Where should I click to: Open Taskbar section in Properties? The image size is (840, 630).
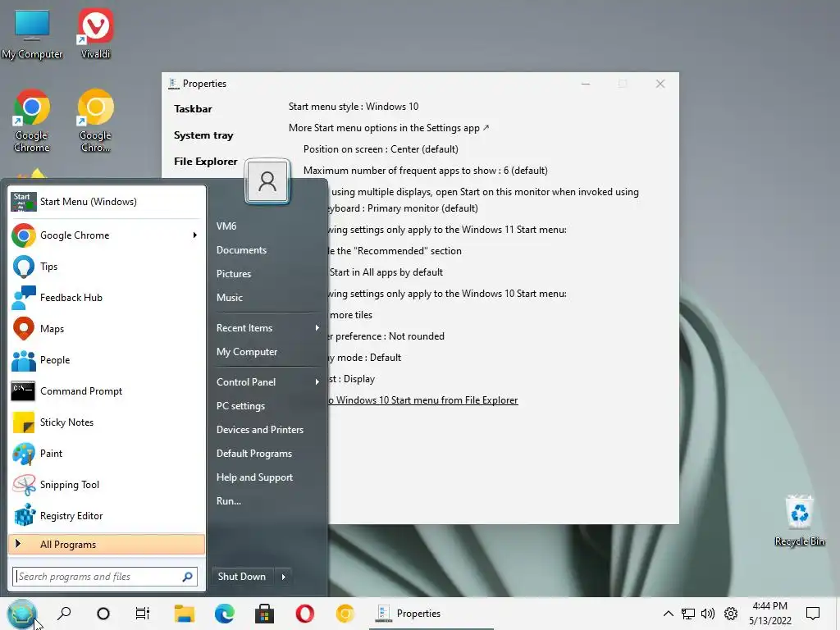(x=193, y=109)
